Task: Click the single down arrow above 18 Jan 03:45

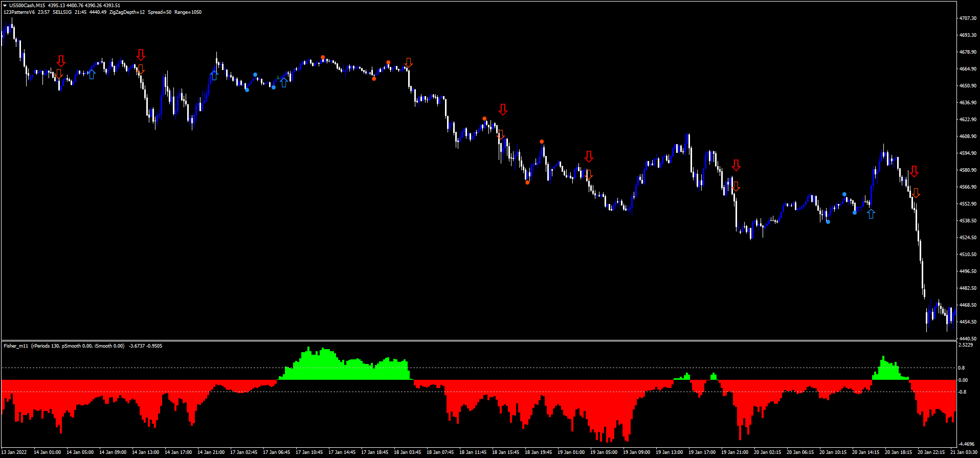Action: [408, 63]
